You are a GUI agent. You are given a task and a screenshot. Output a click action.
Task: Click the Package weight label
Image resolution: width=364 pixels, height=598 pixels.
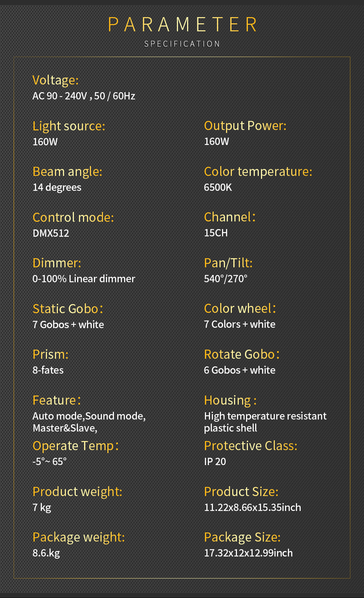(x=79, y=537)
